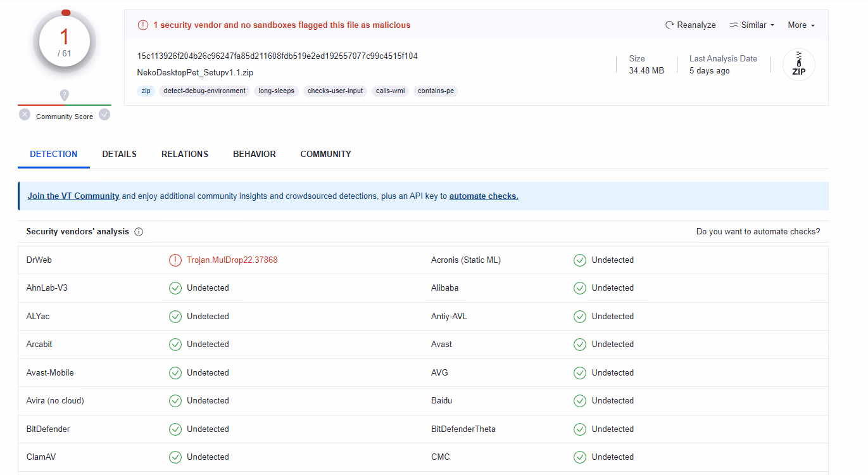Click the NekoDesktopPet_Setupv1.1.zip file name
The width and height of the screenshot is (868, 475).
[195, 73]
